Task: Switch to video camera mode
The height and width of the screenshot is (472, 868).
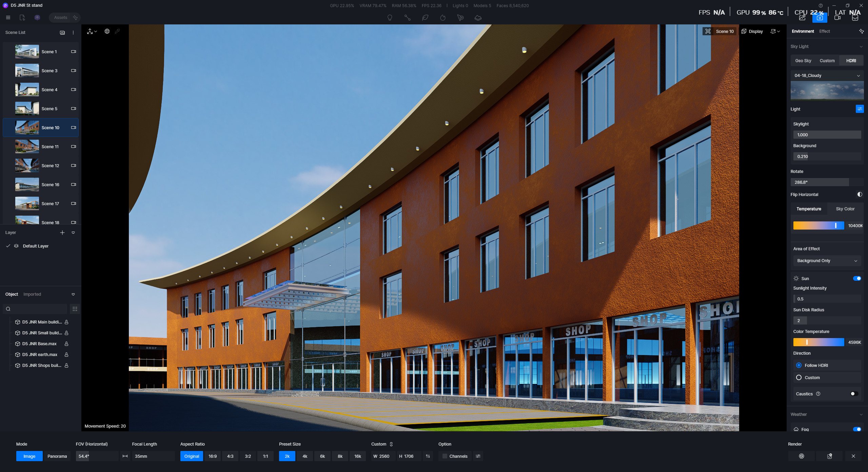Action: 837,18
